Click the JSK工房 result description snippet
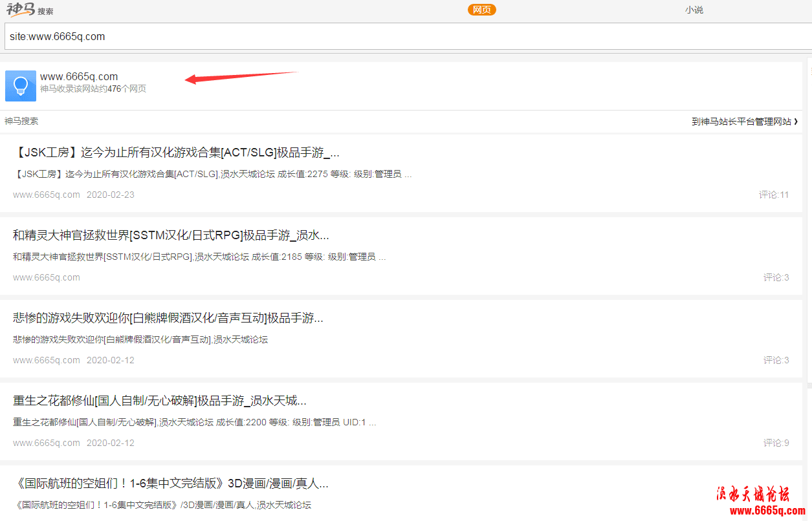This screenshot has width=812, height=521. click(212, 174)
